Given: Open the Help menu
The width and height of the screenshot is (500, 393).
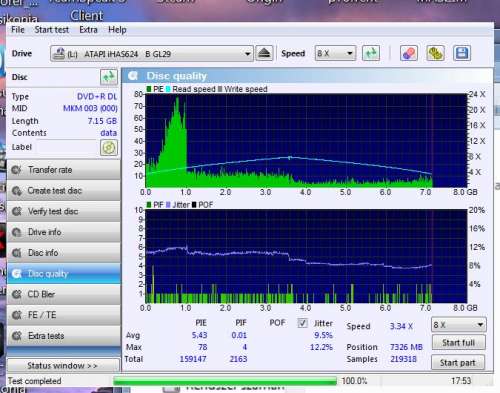Looking at the screenshot, I should click(x=117, y=30).
